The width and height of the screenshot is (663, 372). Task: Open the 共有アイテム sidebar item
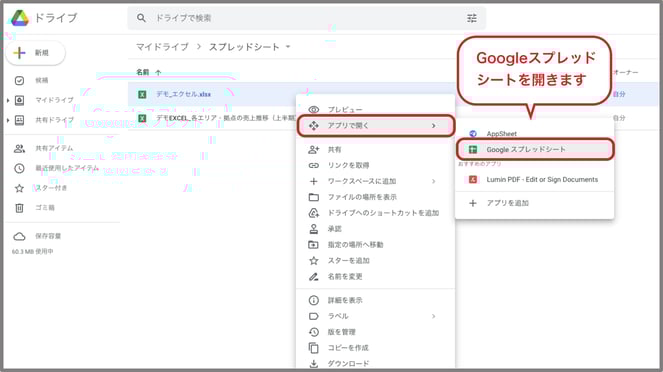(x=54, y=148)
